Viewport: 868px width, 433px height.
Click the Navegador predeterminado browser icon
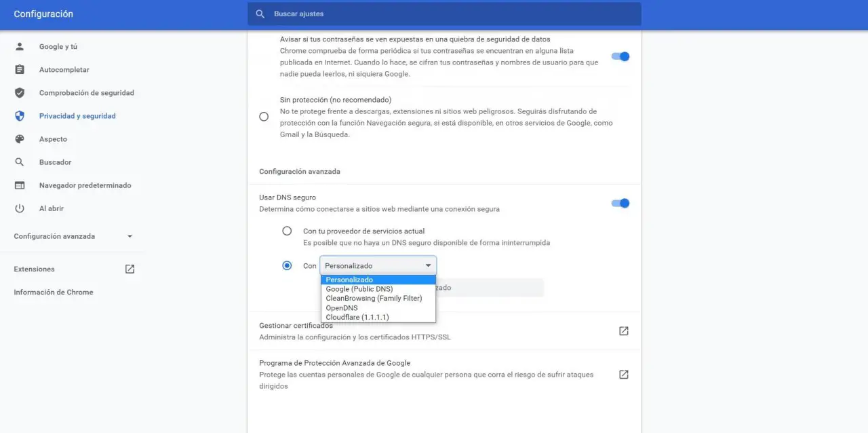tap(20, 185)
